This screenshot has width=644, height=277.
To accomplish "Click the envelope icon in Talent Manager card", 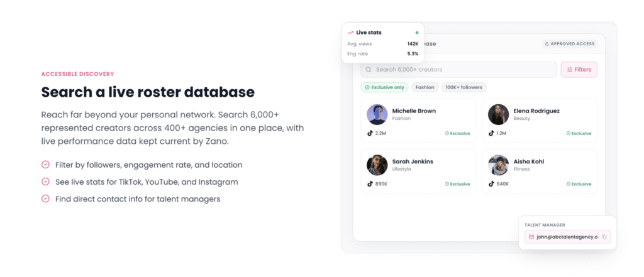I will coord(531,237).
